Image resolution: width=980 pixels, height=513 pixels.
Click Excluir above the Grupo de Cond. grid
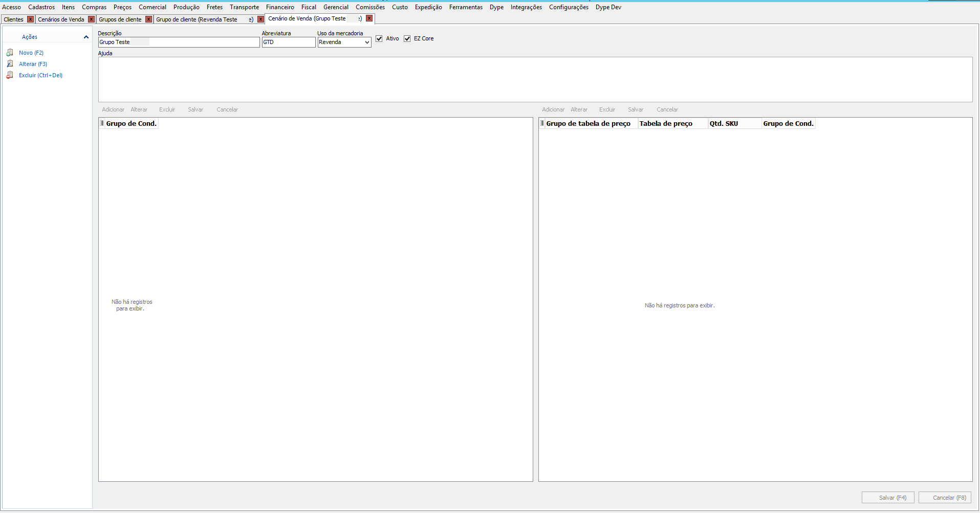[167, 109]
